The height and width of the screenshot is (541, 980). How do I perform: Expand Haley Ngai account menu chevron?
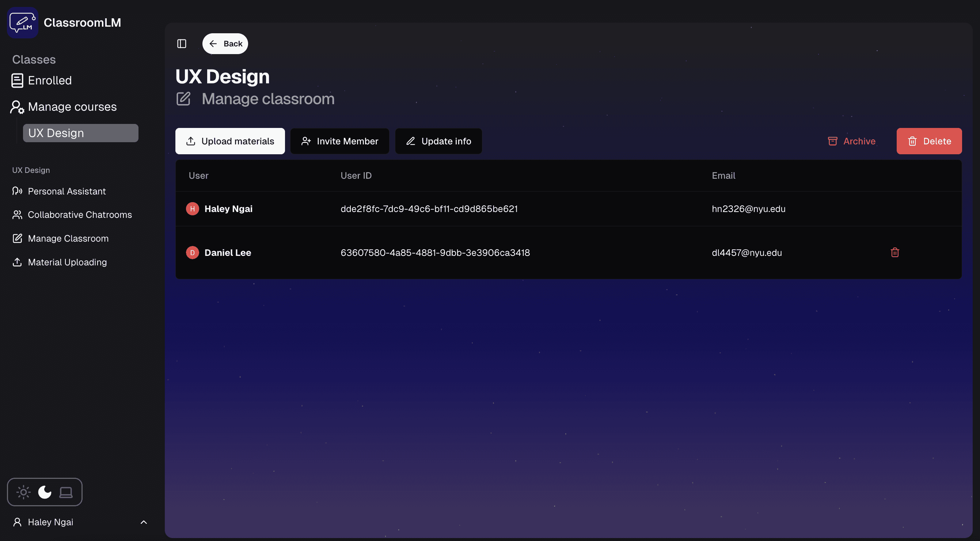point(144,522)
